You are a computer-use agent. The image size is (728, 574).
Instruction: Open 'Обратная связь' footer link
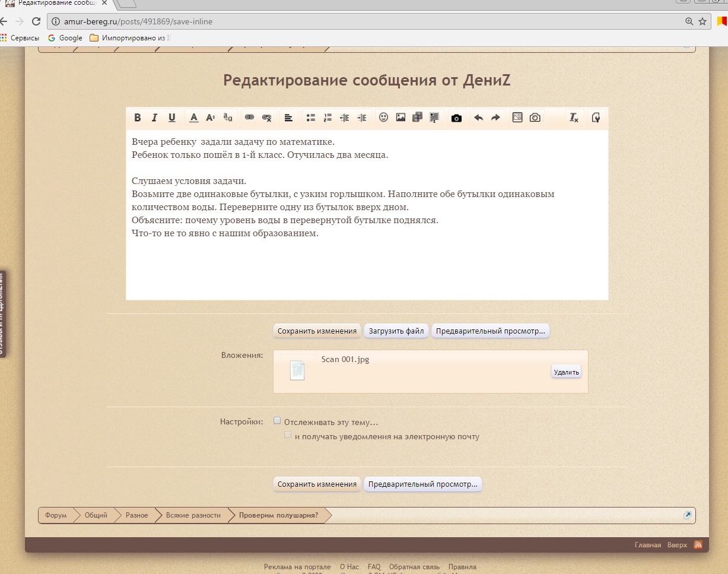[415, 567]
